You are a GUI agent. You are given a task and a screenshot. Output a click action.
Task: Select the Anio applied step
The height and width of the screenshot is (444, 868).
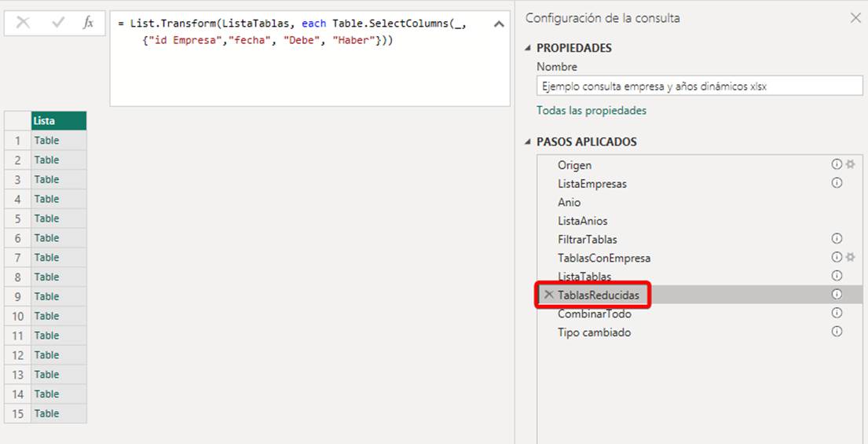570,202
